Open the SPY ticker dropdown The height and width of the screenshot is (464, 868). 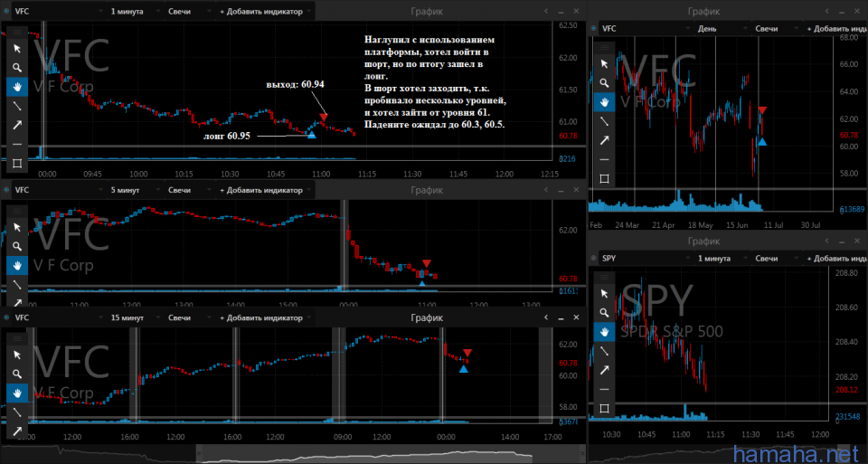tap(645, 259)
